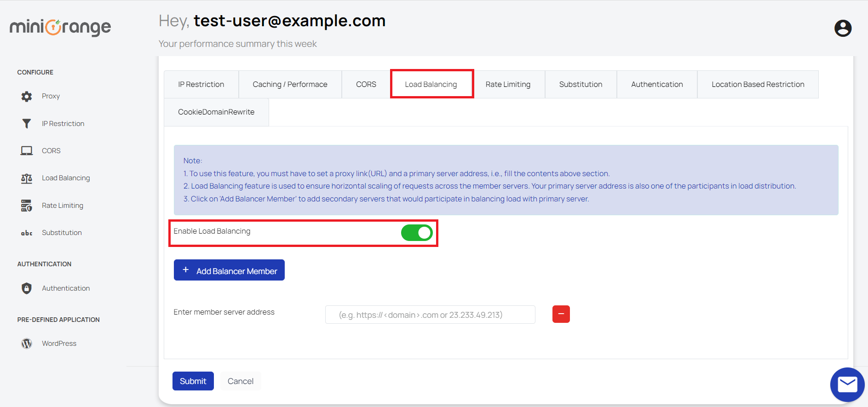Select the CookieDomainRewrite tab

216,112
